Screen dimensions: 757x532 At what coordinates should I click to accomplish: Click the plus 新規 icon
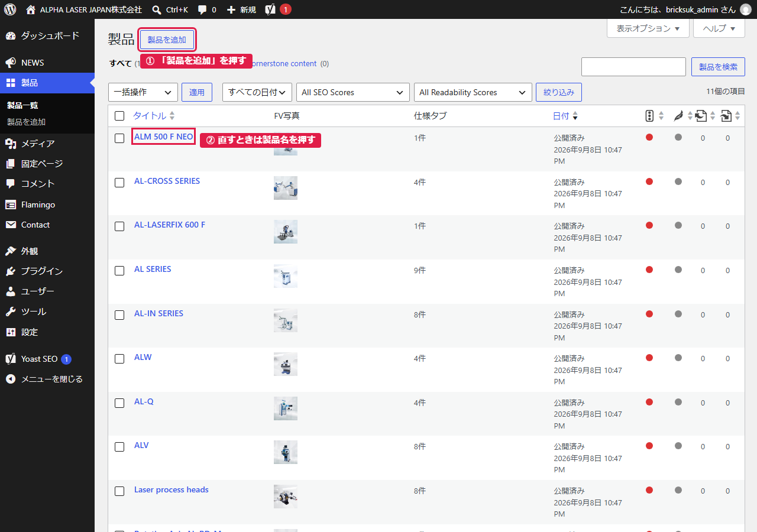[231, 9]
